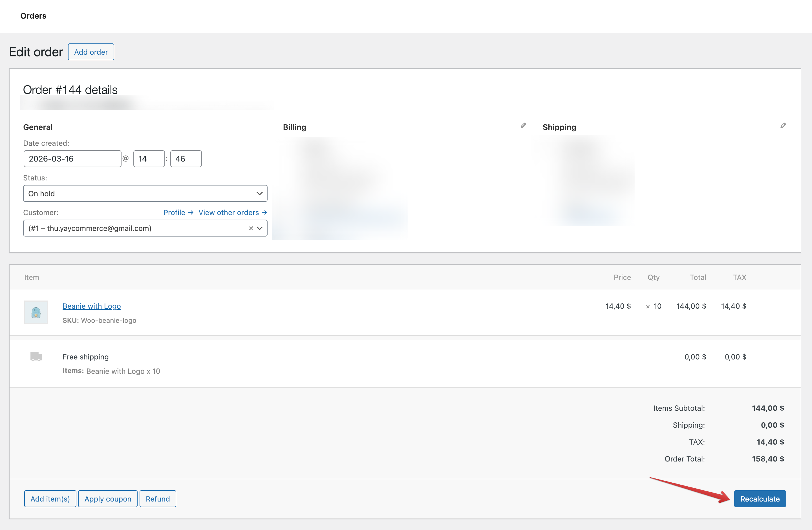The height and width of the screenshot is (530, 812).
Task: Click the Free shipping truck icon
Action: click(x=36, y=356)
